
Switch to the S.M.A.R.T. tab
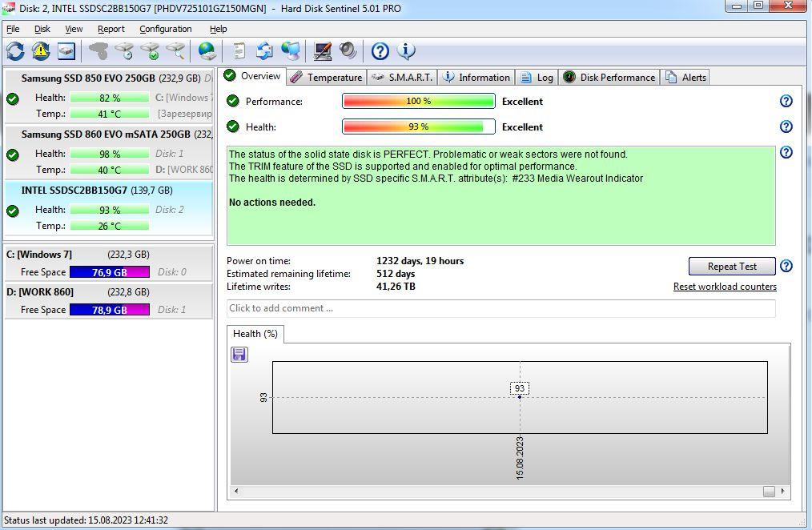tap(402, 77)
